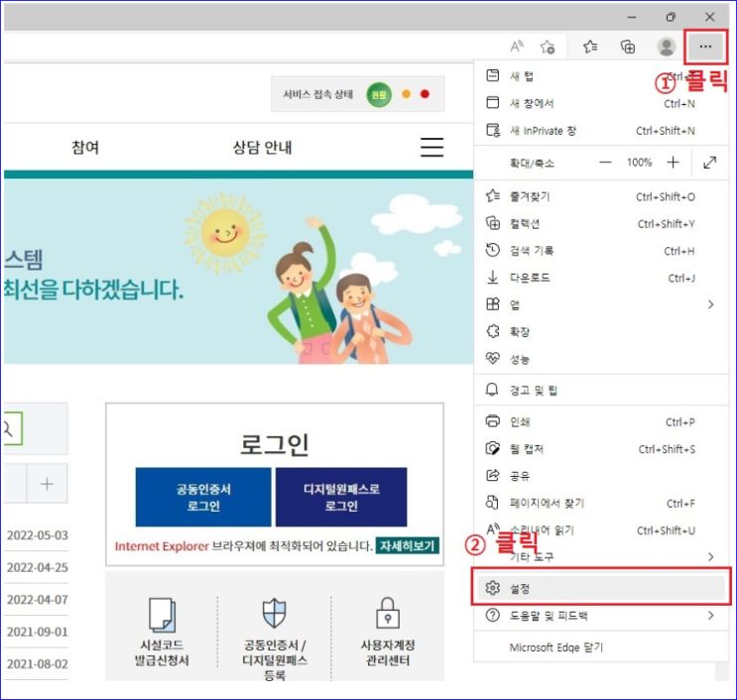737x700 pixels.
Task: Click the search magnifier icon on the page
Action: point(10,428)
